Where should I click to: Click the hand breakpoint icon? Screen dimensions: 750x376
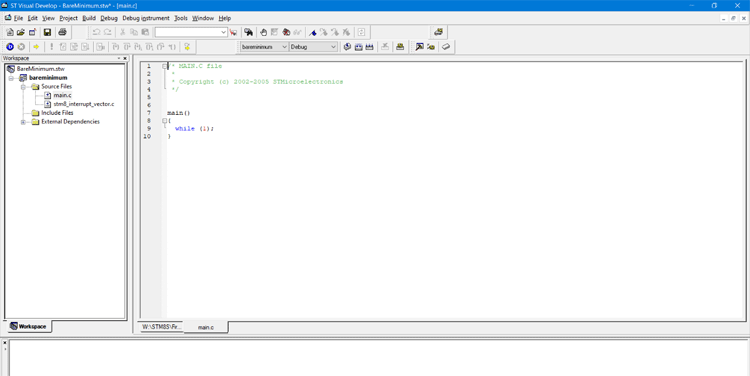click(x=263, y=33)
